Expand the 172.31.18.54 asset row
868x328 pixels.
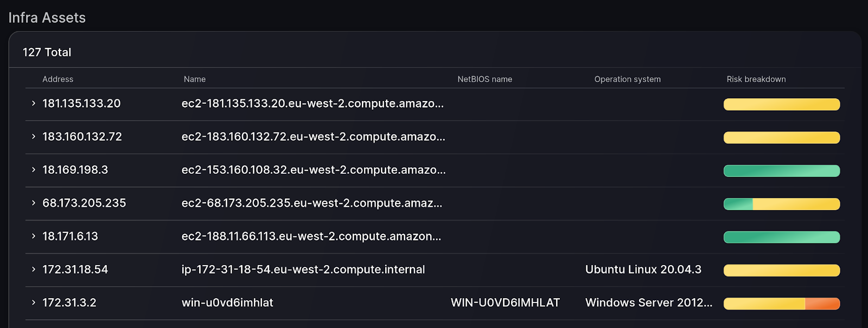coord(34,269)
